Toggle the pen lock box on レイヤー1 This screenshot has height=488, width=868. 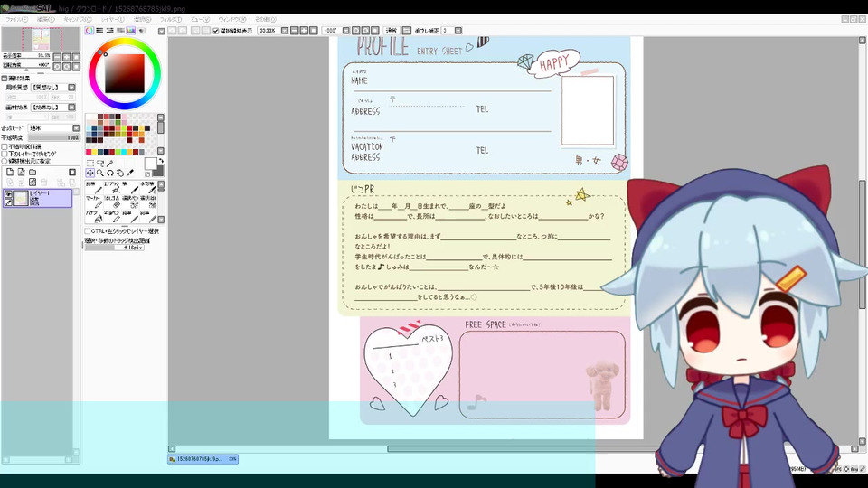(x=8, y=202)
